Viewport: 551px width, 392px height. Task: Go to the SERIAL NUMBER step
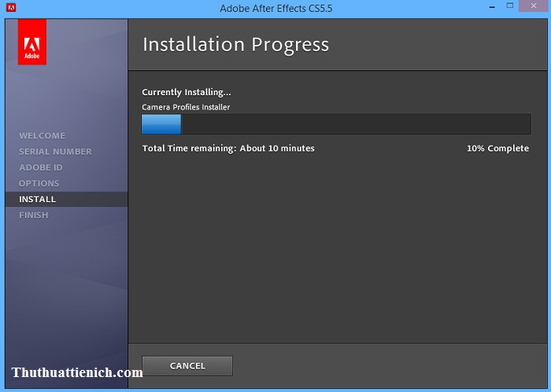(55, 151)
